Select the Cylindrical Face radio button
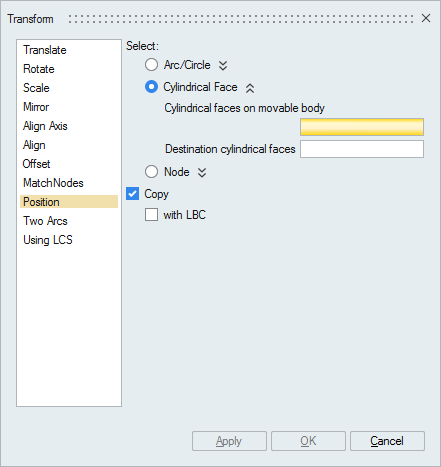The height and width of the screenshot is (467, 441). tap(151, 87)
